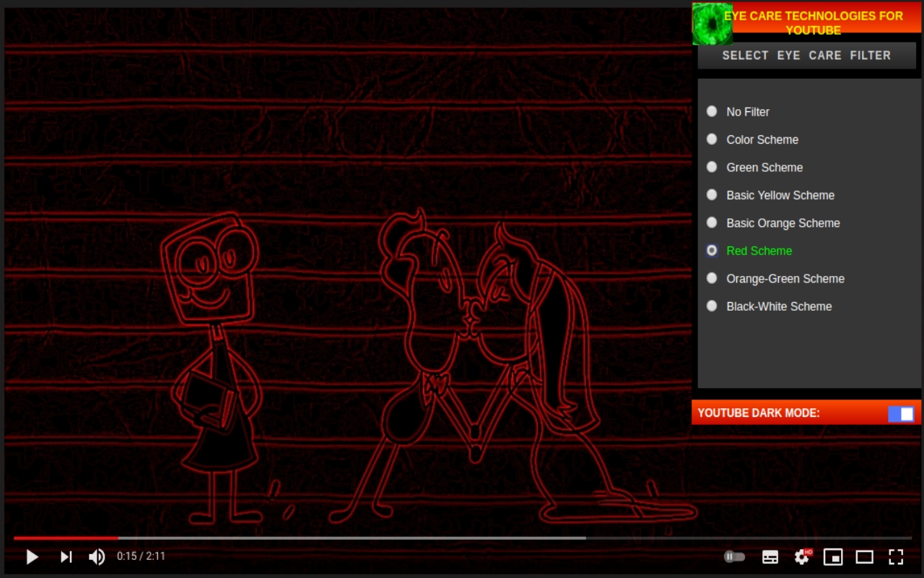Toggle the YouTube Dark Mode switch

(x=900, y=413)
